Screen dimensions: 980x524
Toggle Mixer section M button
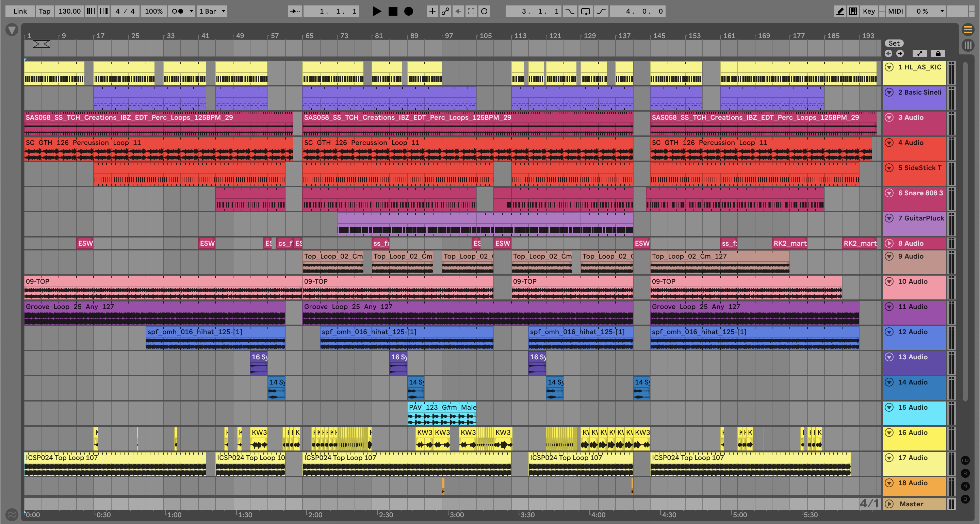coord(965,486)
